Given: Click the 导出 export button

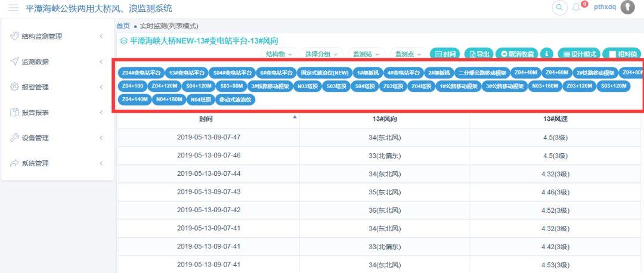Looking at the screenshot, I should coord(479,54).
